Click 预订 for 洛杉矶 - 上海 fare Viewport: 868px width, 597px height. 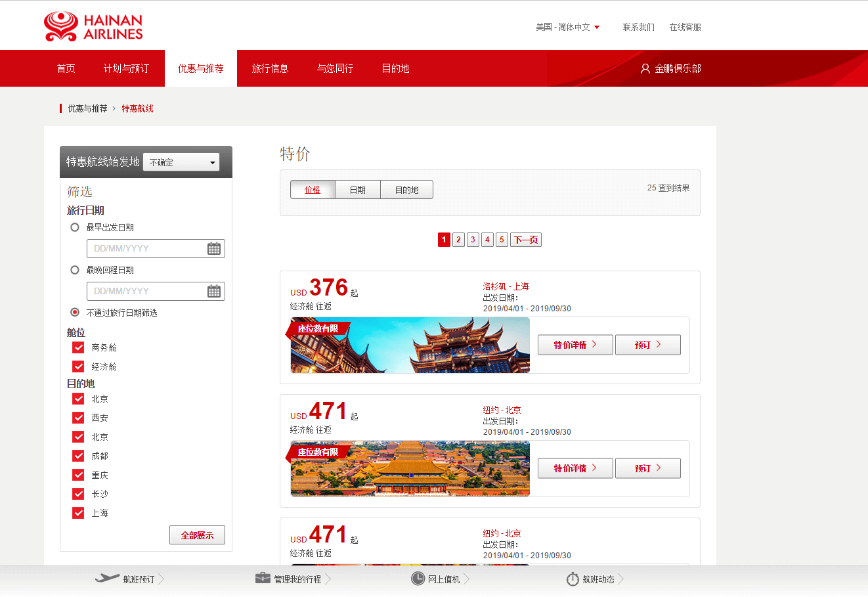[x=648, y=345]
